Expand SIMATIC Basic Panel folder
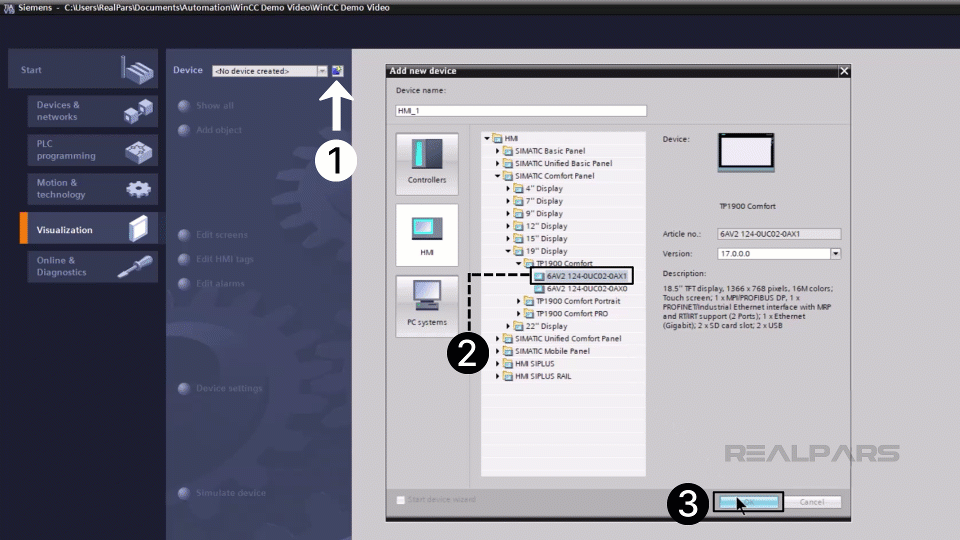 [498, 151]
